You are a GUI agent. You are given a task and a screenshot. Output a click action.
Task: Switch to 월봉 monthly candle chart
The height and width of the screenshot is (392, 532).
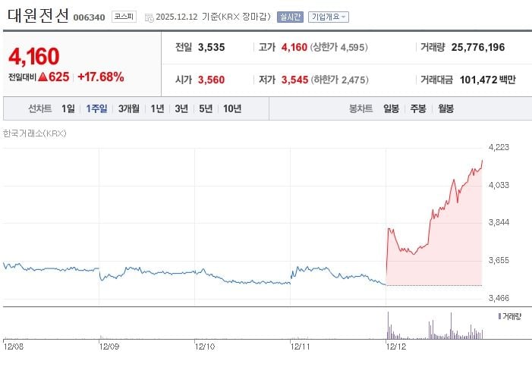pyautogui.click(x=445, y=108)
